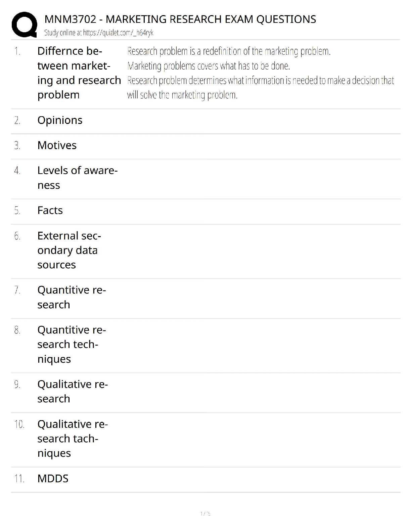
Task: Click the 'Opinions' term
Action: 60,120
